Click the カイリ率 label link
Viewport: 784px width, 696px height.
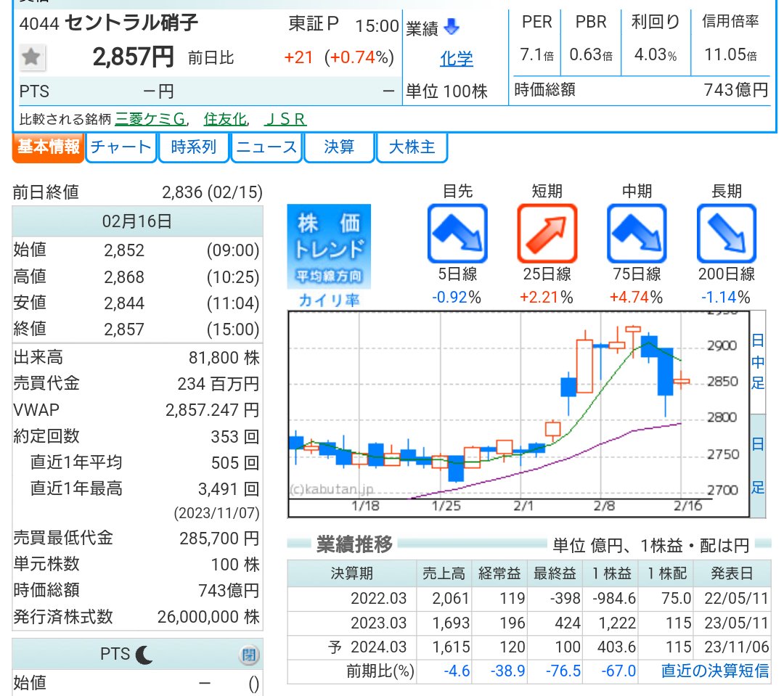pyautogui.click(x=329, y=300)
